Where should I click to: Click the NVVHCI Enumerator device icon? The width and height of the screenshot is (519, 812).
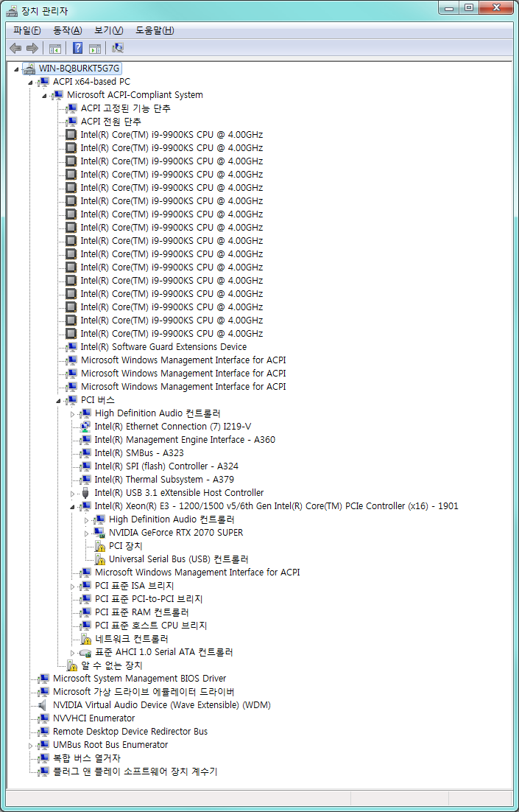click(x=44, y=718)
